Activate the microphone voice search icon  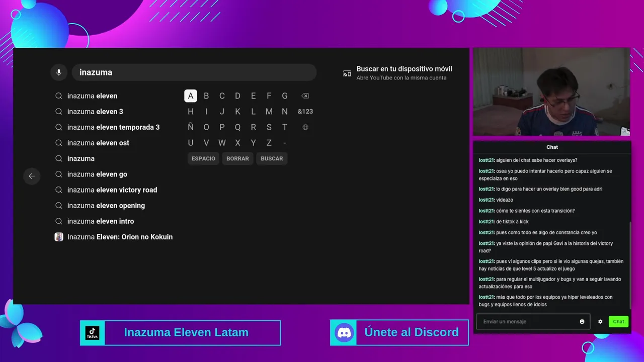59,72
